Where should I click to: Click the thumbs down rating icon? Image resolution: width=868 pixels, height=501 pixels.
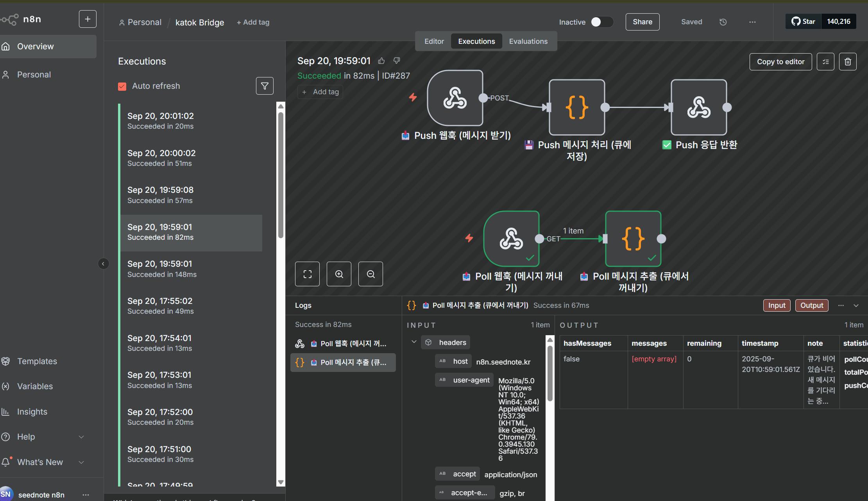pos(397,61)
